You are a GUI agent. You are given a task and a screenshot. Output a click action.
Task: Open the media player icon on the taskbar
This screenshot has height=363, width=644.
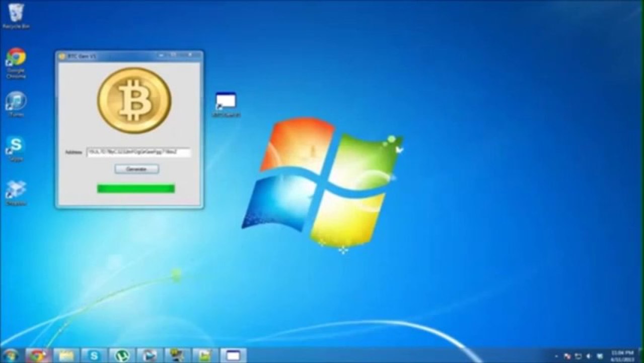point(150,355)
